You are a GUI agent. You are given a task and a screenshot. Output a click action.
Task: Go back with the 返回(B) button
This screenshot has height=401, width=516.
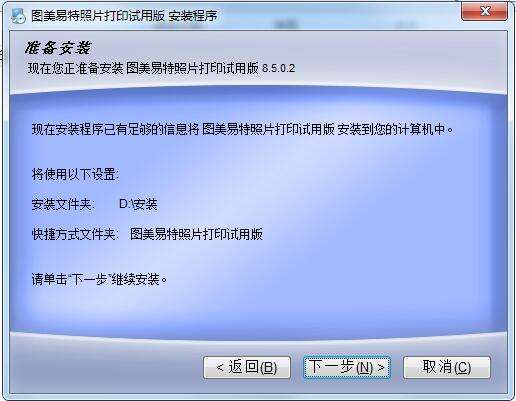pyautogui.click(x=247, y=367)
